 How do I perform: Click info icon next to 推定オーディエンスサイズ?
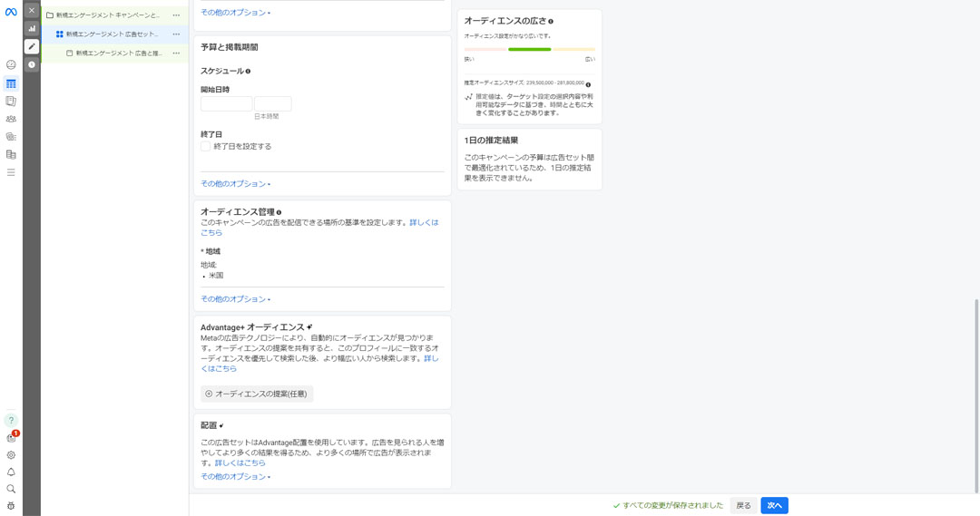(x=588, y=84)
